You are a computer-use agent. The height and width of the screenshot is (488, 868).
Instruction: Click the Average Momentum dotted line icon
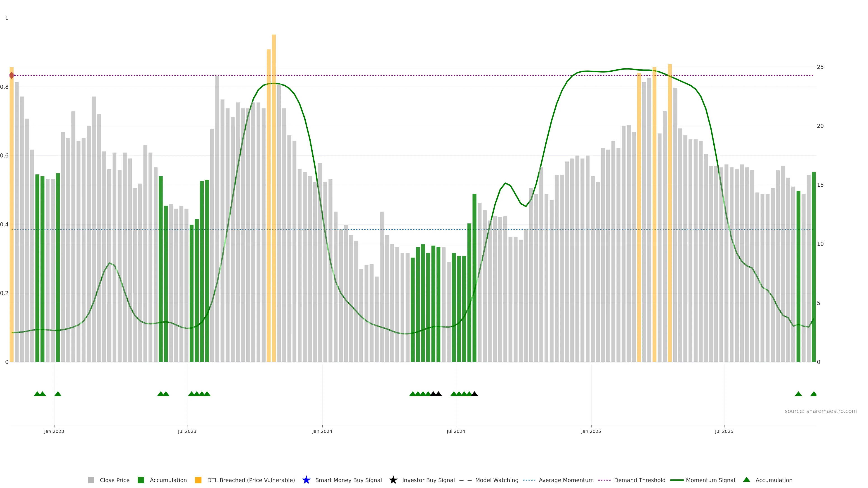(529, 480)
